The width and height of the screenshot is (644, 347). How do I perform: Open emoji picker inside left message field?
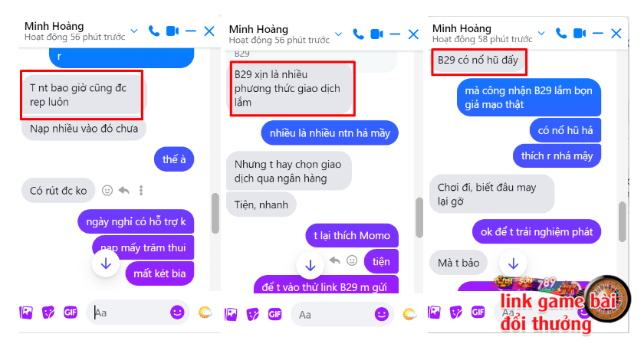click(x=177, y=313)
